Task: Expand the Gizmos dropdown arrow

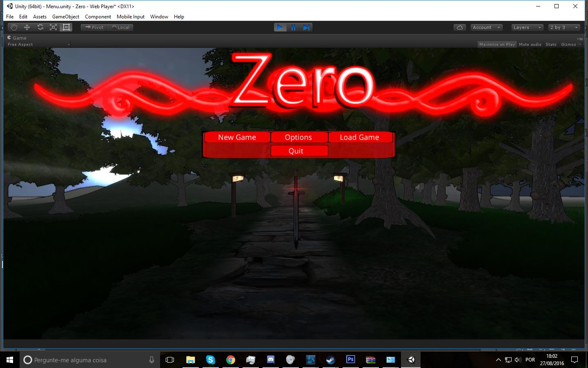Action: [580, 44]
